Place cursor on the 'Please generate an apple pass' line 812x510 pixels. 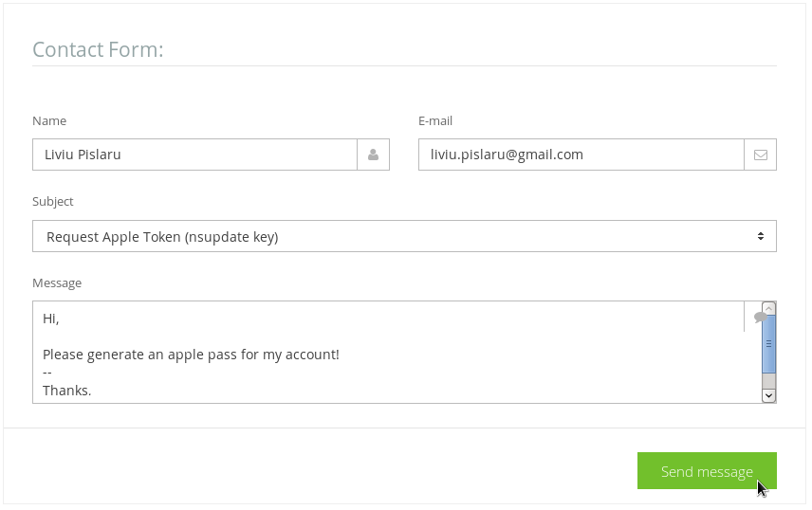[x=191, y=355]
